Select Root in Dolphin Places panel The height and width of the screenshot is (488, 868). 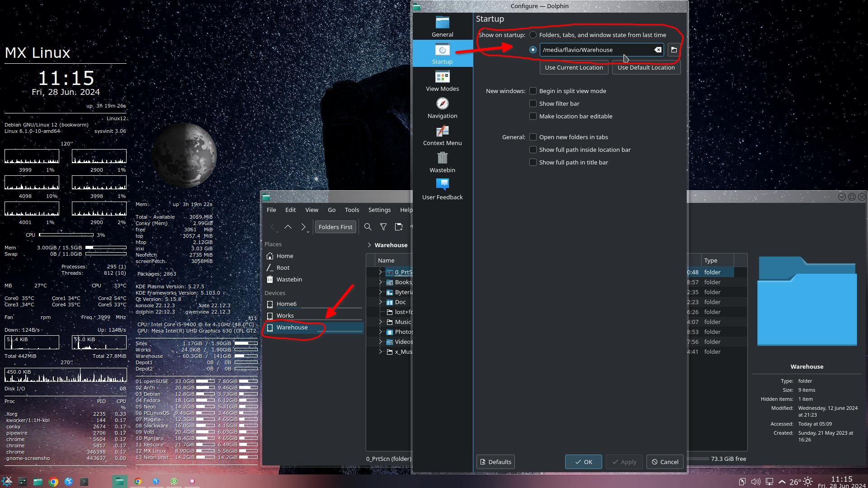[x=313, y=267]
